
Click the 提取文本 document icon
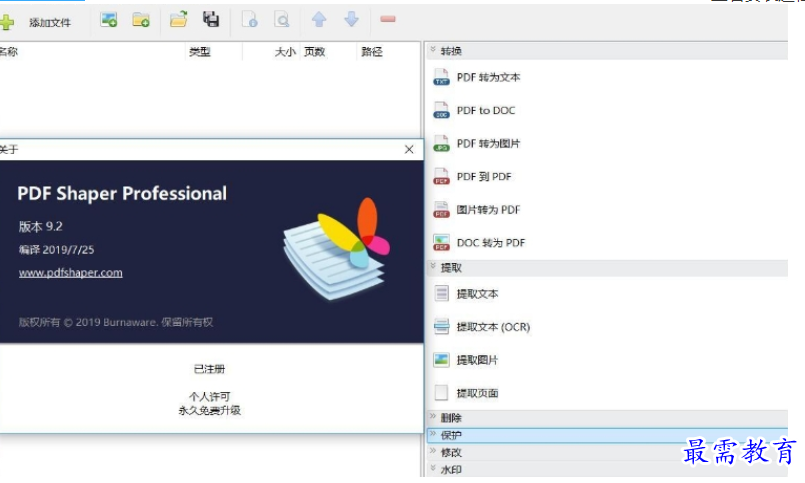pos(441,294)
